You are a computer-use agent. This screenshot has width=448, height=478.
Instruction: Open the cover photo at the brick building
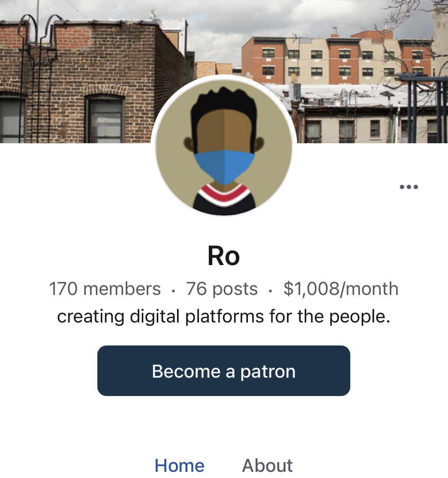click(88, 77)
